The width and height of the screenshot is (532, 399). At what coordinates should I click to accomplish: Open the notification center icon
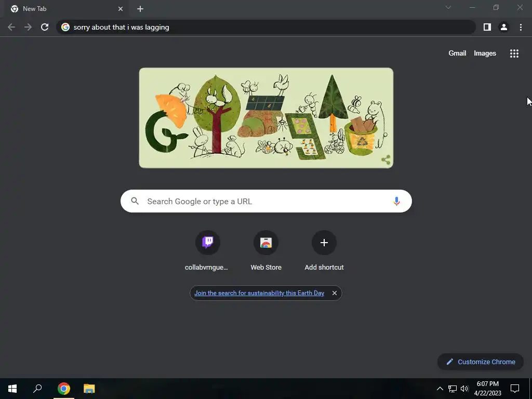pos(515,389)
